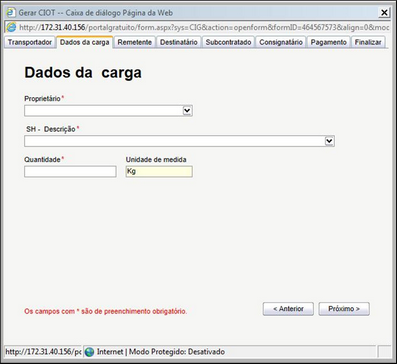The image size is (397, 364).
Task: Open the Subcontratado tab
Action: [x=228, y=43]
